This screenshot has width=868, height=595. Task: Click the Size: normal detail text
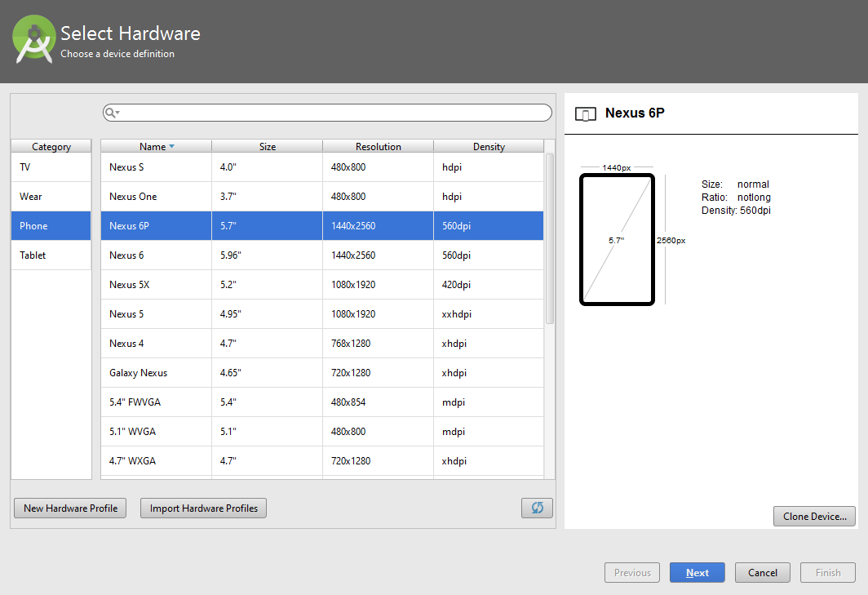735,184
